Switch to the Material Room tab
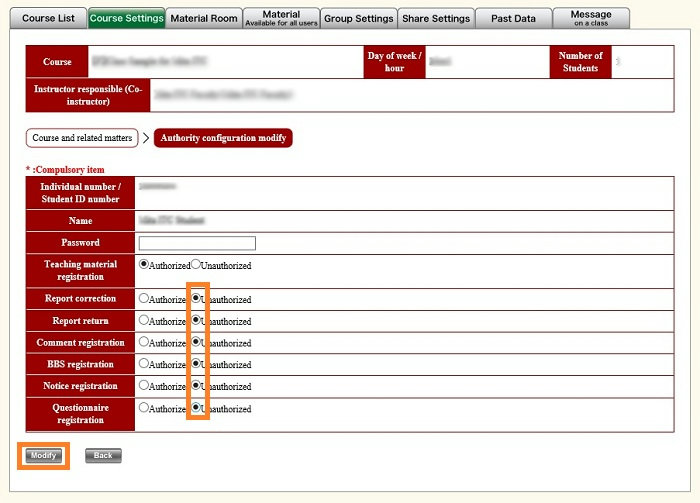This screenshot has width=700, height=503. point(204,18)
